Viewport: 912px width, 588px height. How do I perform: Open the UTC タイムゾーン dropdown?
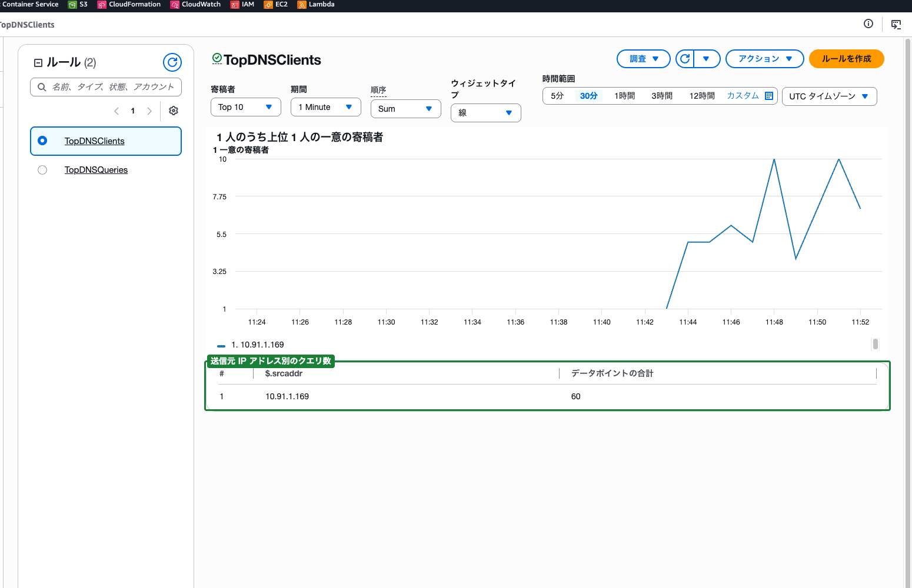(x=830, y=96)
